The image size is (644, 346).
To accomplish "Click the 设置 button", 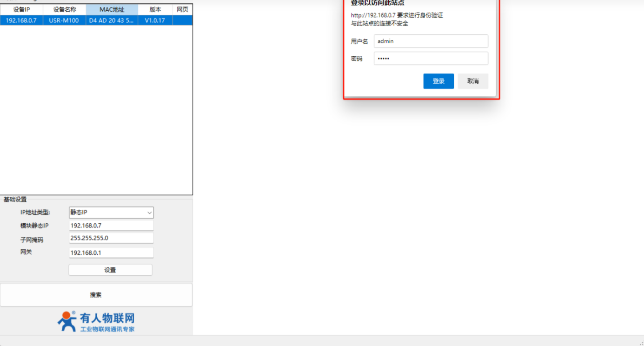I will 110,270.
